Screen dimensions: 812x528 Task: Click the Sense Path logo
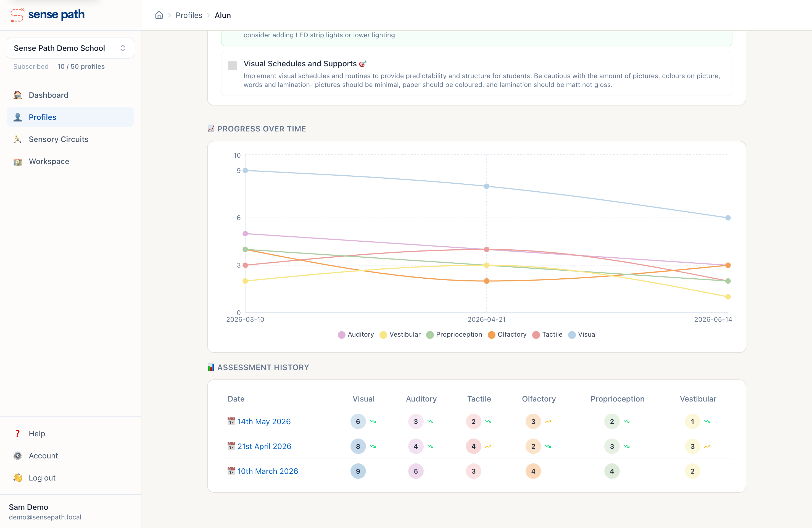click(48, 15)
